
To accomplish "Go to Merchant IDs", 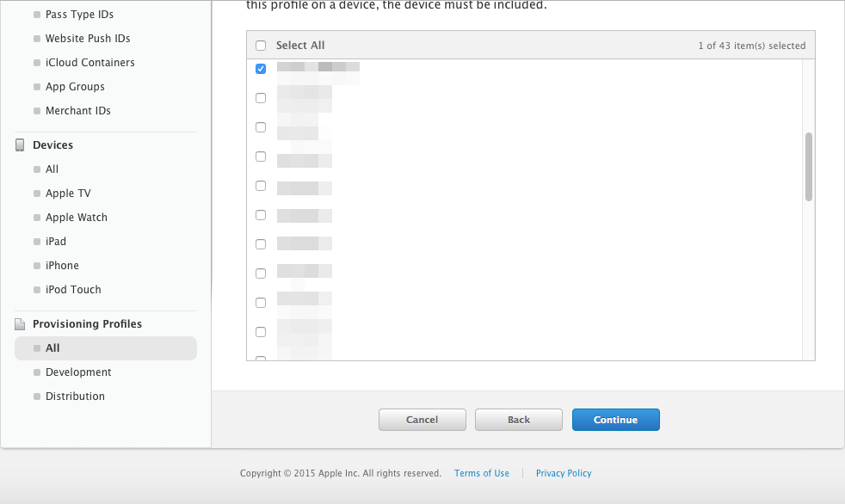I will tap(78, 110).
